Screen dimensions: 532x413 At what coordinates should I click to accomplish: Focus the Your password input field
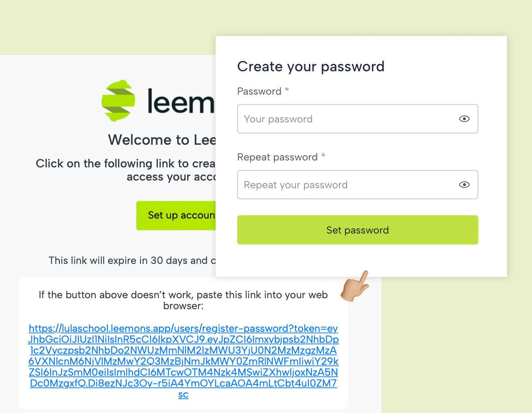coord(357,119)
